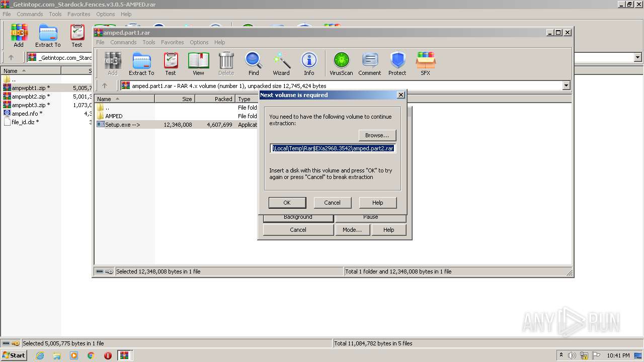Open Windows Media Player from the taskbar

[x=74, y=355]
